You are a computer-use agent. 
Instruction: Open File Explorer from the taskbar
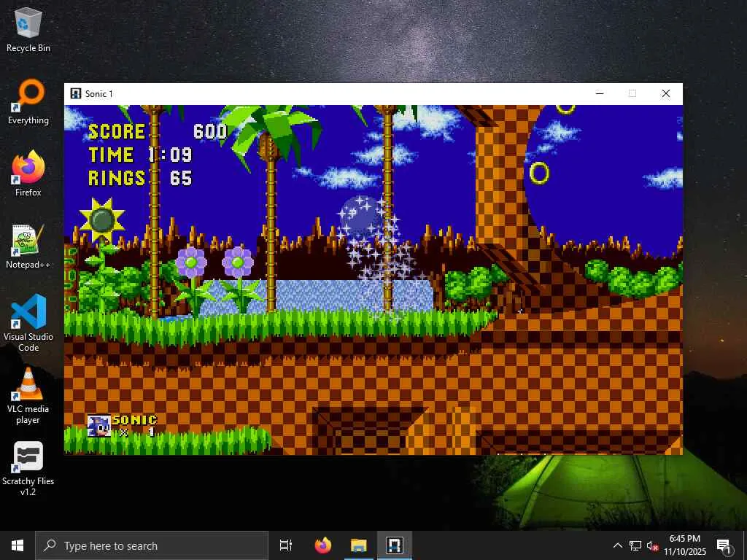359,545
